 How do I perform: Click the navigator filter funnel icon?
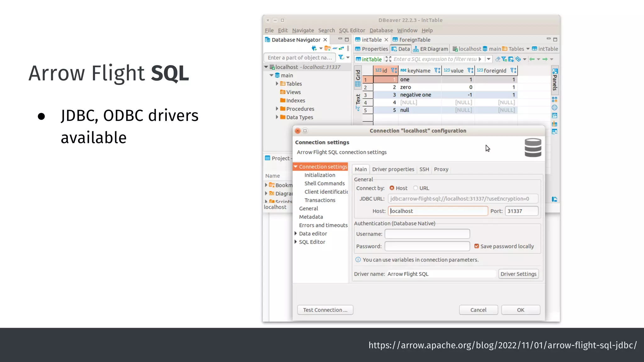tap(341, 57)
